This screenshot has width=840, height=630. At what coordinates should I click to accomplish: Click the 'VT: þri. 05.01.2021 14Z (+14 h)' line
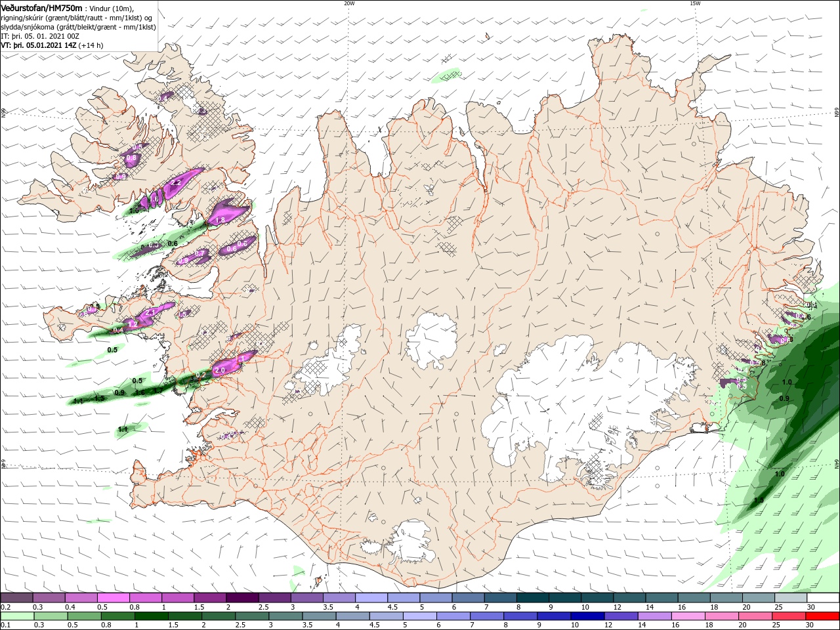(52, 45)
